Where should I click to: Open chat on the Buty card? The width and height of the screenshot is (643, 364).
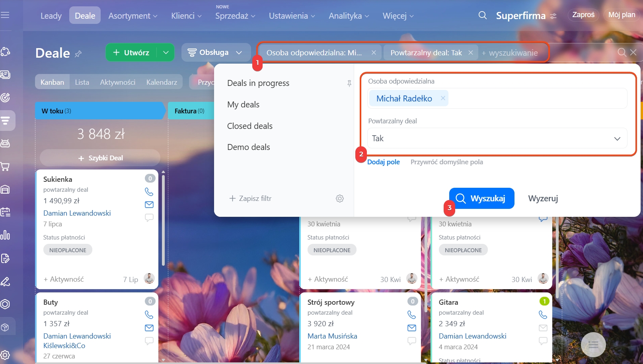point(149,341)
